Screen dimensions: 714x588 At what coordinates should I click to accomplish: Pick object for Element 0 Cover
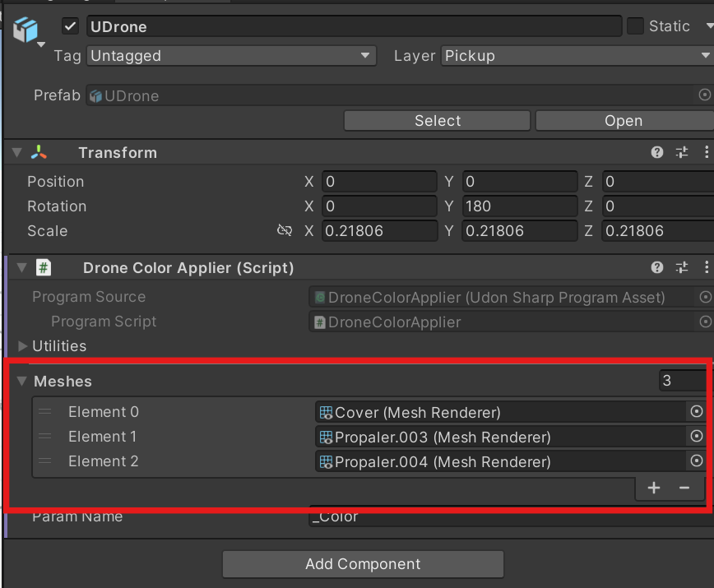click(x=696, y=411)
